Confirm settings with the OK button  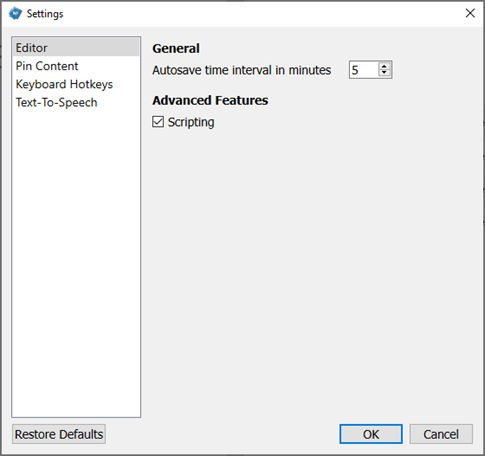[371, 434]
